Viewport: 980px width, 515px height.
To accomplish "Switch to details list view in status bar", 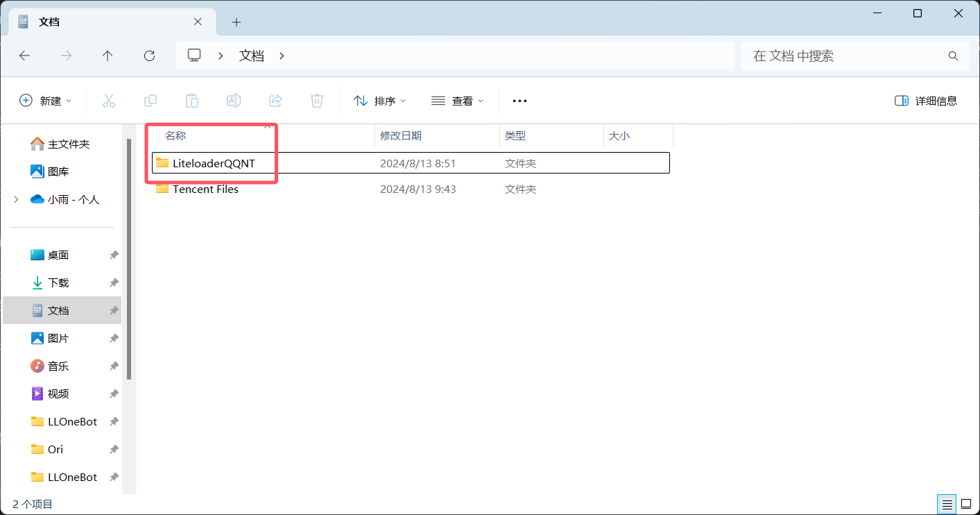I will pyautogui.click(x=947, y=504).
